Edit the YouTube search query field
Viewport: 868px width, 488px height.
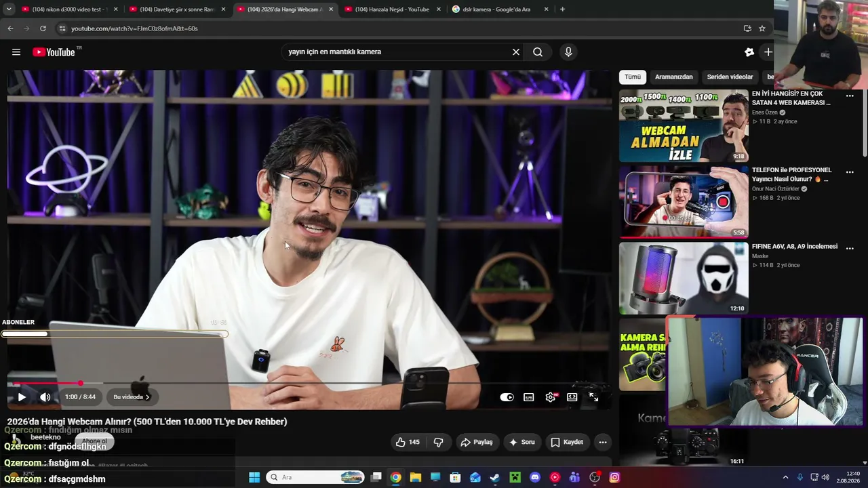point(397,52)
